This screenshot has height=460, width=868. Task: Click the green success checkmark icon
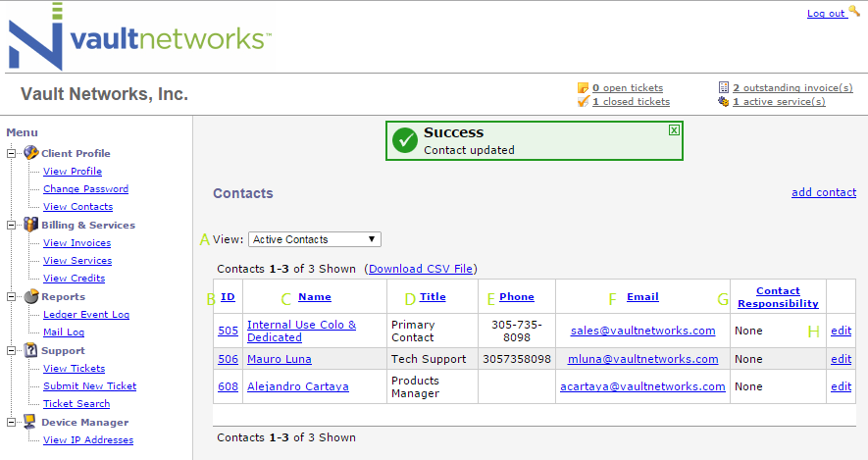tap(405, 140)
